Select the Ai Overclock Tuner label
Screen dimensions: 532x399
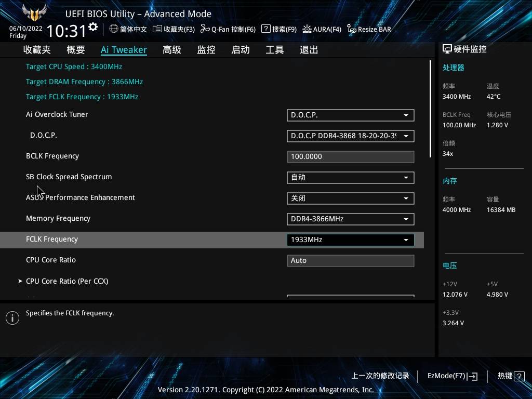coord(57,114)
